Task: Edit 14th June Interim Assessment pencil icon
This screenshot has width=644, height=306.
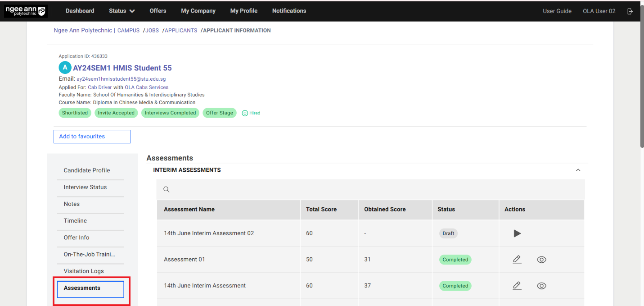Action: (x=517, y=286)
